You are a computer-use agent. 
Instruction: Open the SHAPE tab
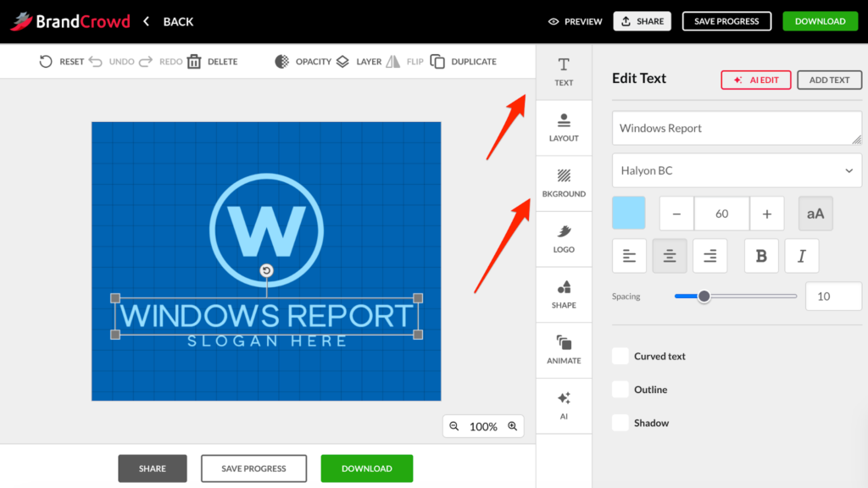[x=564, y=295]
